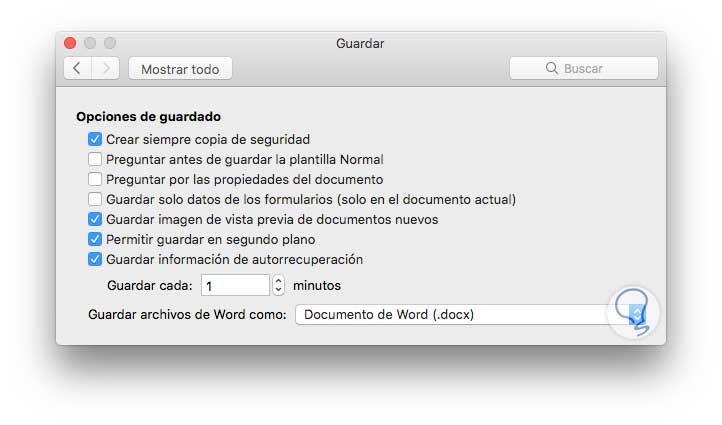Click the Guardar window title bar
Image resolution: width=722 pixels, height=425 pixels.
tap(360, 43)
